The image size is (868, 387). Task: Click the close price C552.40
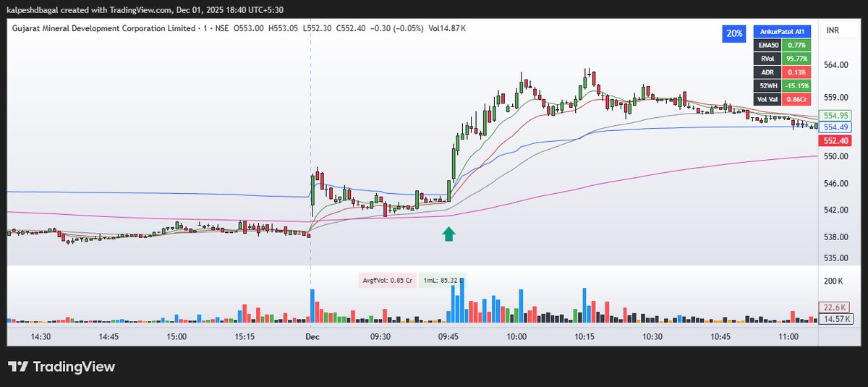click(x=352, y=28)
